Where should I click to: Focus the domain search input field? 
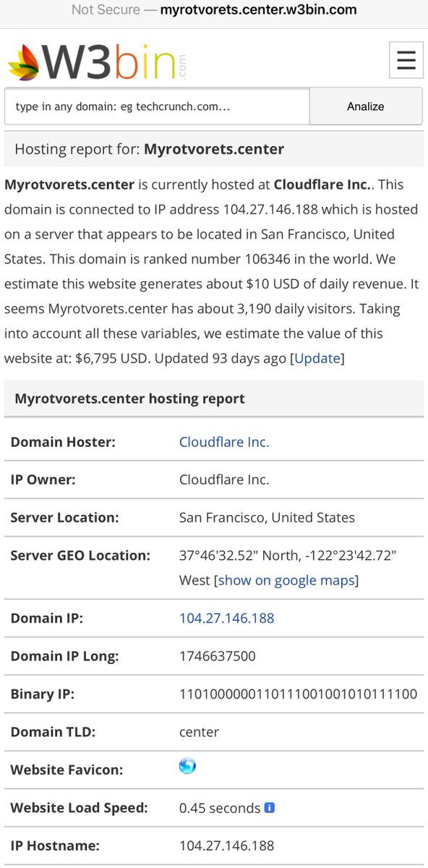(x=157, y=106)
